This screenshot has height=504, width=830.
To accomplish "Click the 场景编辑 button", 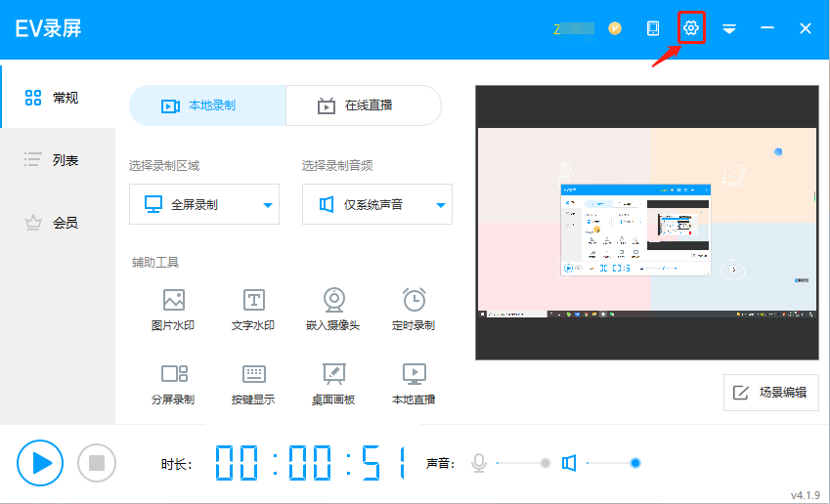I will [x=770, y=393].
